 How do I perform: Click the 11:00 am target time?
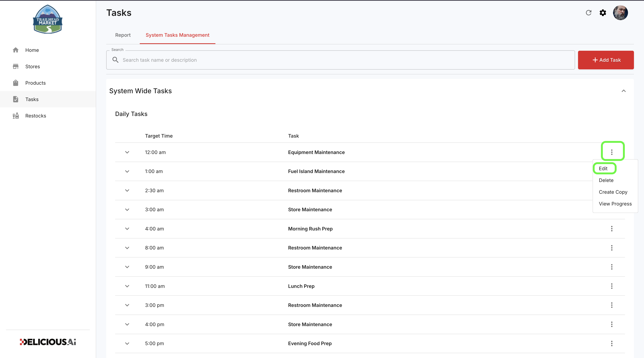point(155,286)
